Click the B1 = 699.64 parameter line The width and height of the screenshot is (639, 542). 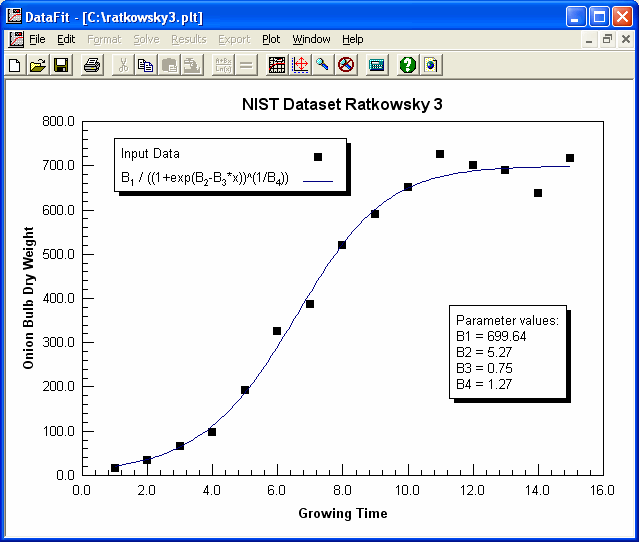491,336
